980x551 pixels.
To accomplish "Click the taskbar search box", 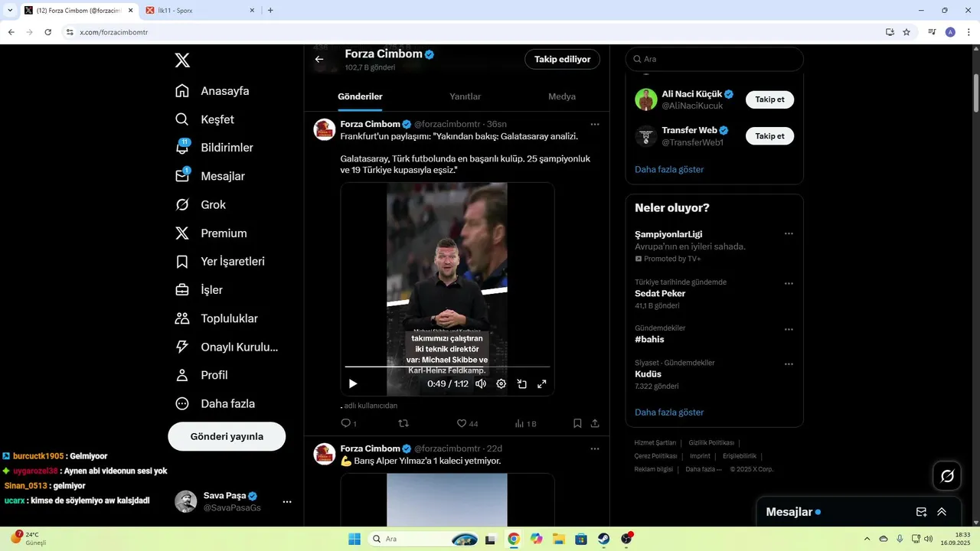I will (x=425, y=539).
